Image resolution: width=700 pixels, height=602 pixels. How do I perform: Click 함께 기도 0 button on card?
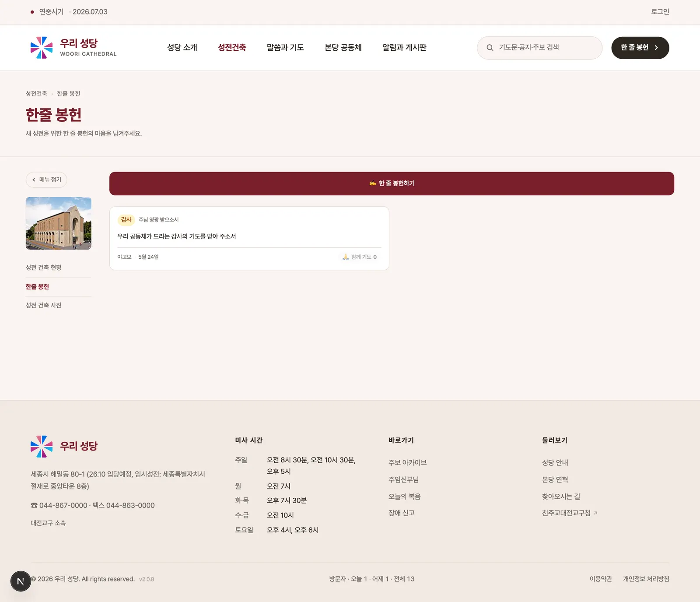pos(360,257)
